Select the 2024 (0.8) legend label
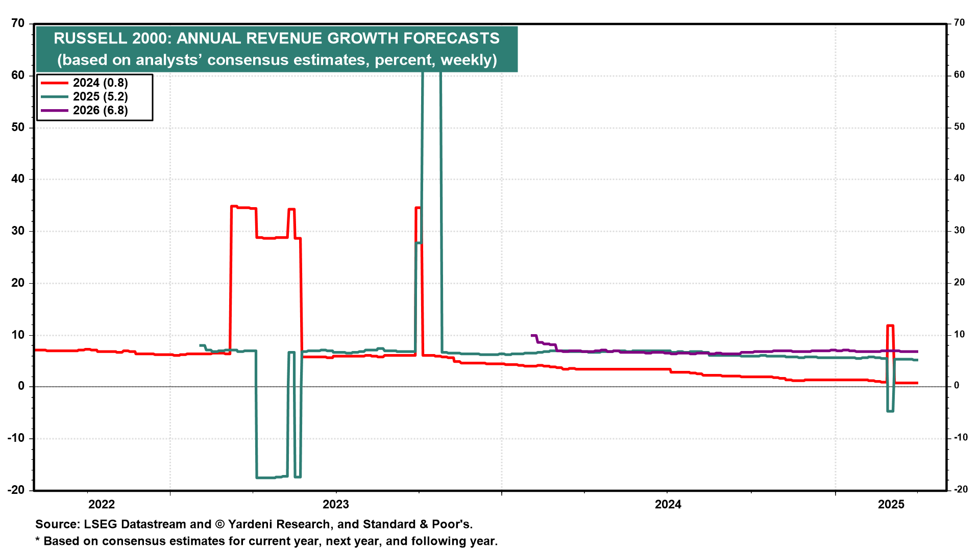 coord(100,83)
